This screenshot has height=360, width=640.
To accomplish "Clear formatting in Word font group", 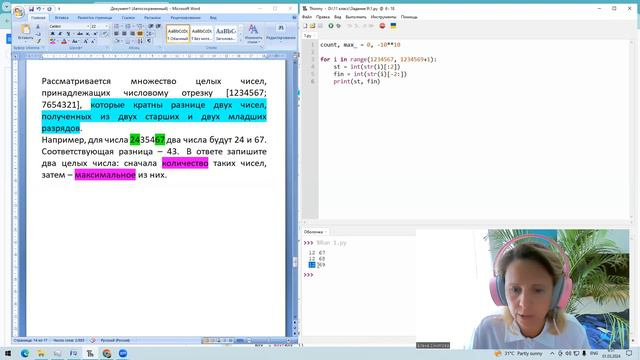I will point(105,34).
